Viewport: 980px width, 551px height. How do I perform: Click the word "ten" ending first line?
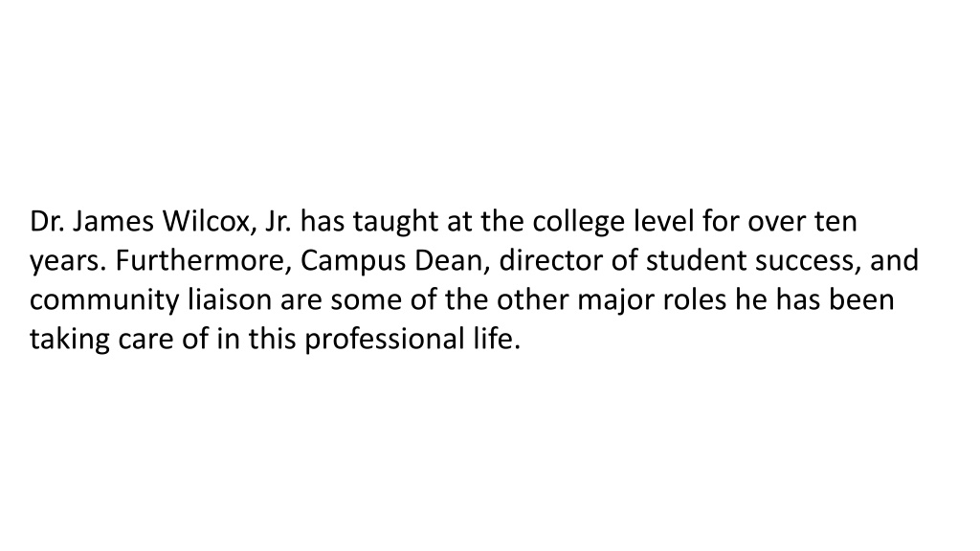[835, 222]
